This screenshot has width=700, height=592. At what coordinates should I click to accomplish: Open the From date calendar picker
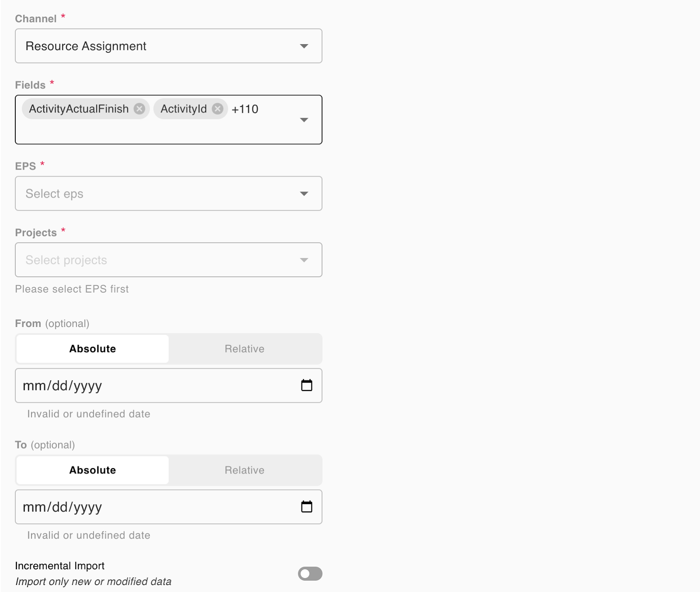click(x=307, y=385)
